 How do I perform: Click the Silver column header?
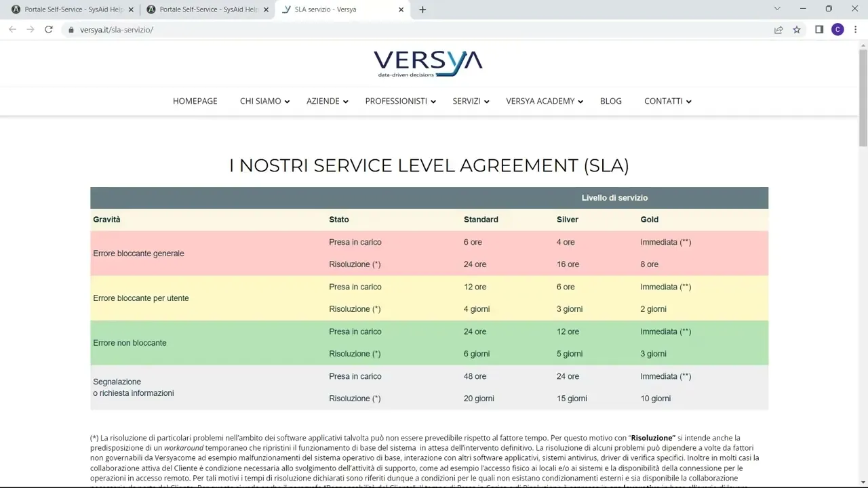coord(568,220)
